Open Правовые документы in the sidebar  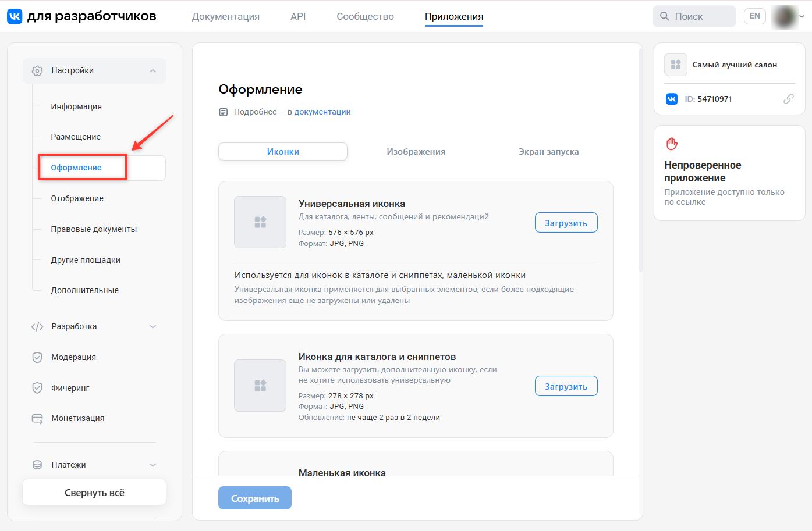coord(94,229)
